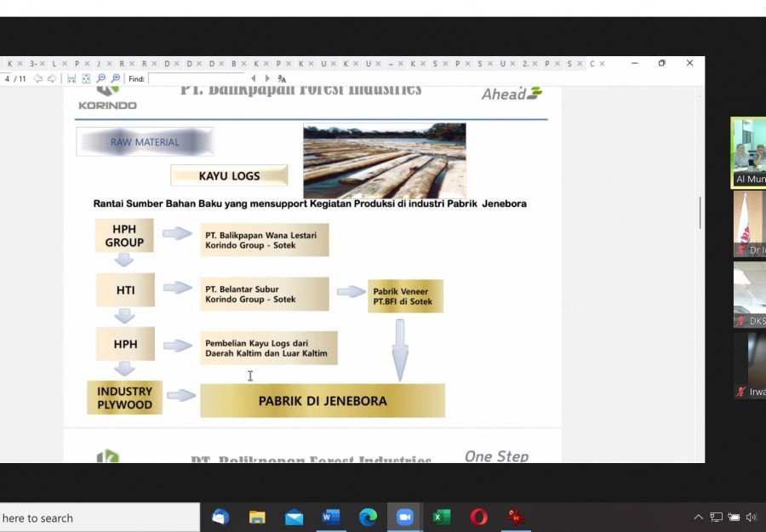
Task: Expand the hidden system tray icons
Action: click(x=699, y=517)
